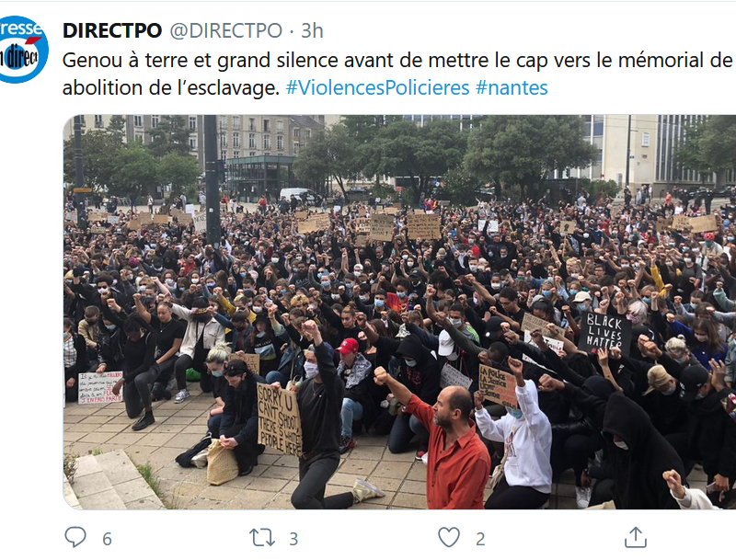Image resolution: width=736 pixels, height=560 pixels.
Task: View the like count number 2
Action: tap(480, 539)
